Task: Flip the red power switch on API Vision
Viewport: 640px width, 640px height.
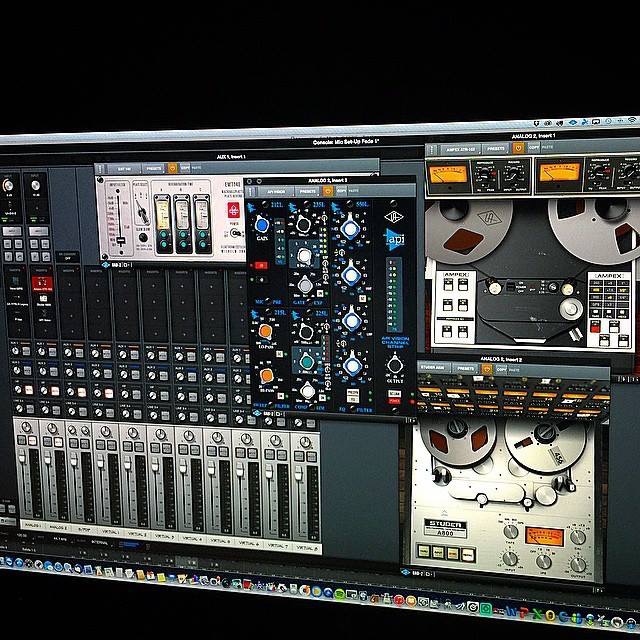Action: click(x=394, y=401)
